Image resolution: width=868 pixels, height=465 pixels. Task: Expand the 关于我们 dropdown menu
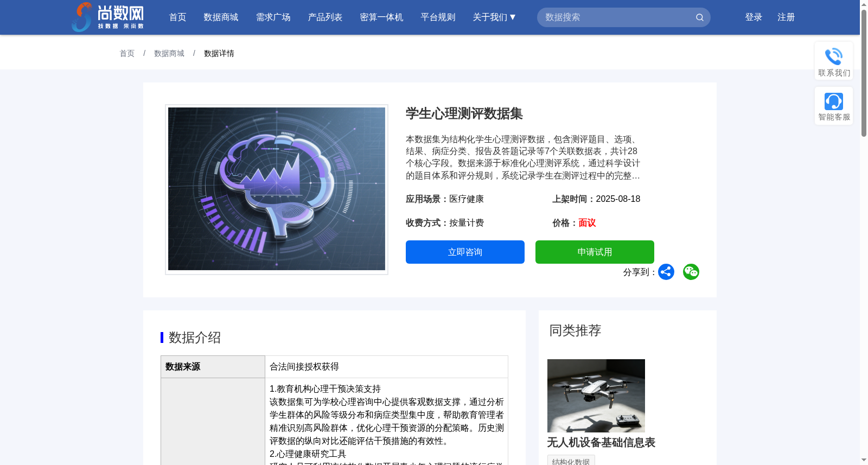[494, 17]
